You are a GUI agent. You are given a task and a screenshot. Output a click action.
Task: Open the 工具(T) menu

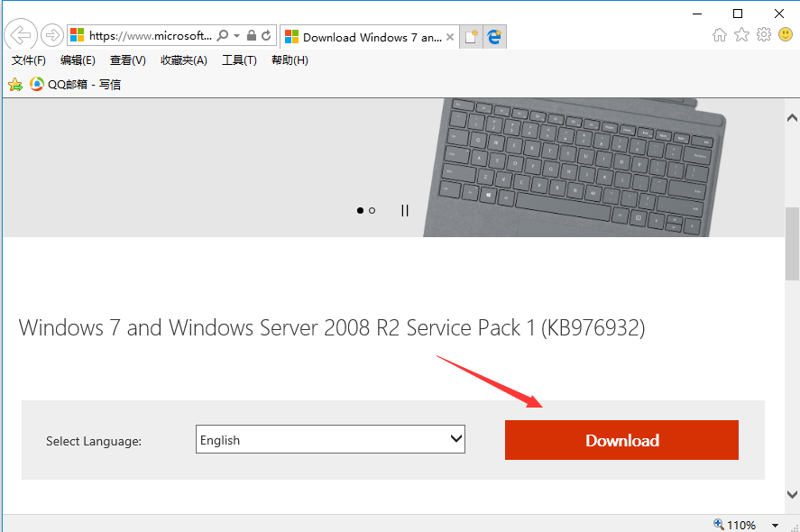click(239, 60)
